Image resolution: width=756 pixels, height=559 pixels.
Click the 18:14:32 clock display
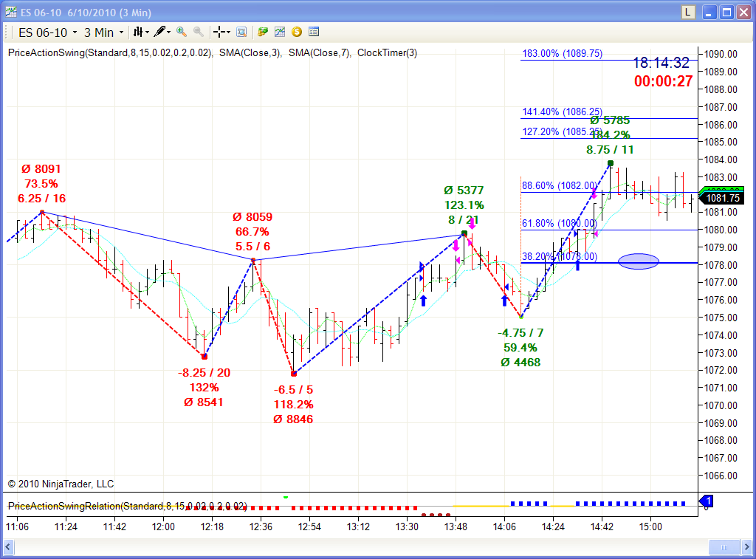pos(661,63)
